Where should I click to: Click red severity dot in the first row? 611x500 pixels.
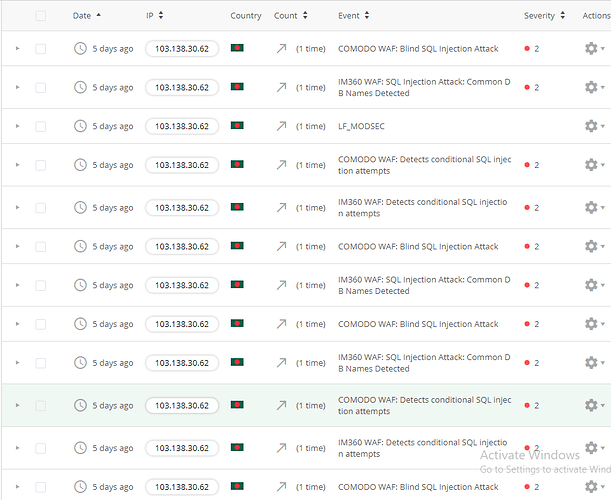click(x=527, y=49)
